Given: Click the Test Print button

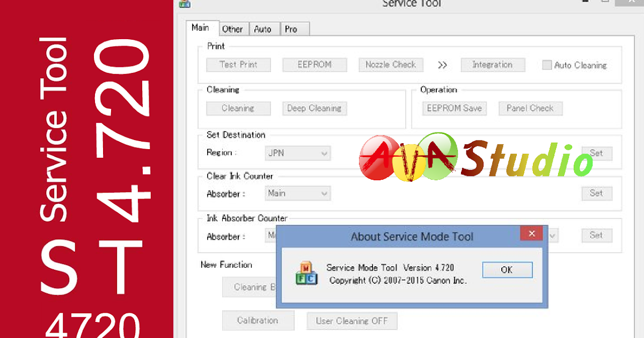Looking at the screenshot, I should pyautogui.click(x=238, y=64).
